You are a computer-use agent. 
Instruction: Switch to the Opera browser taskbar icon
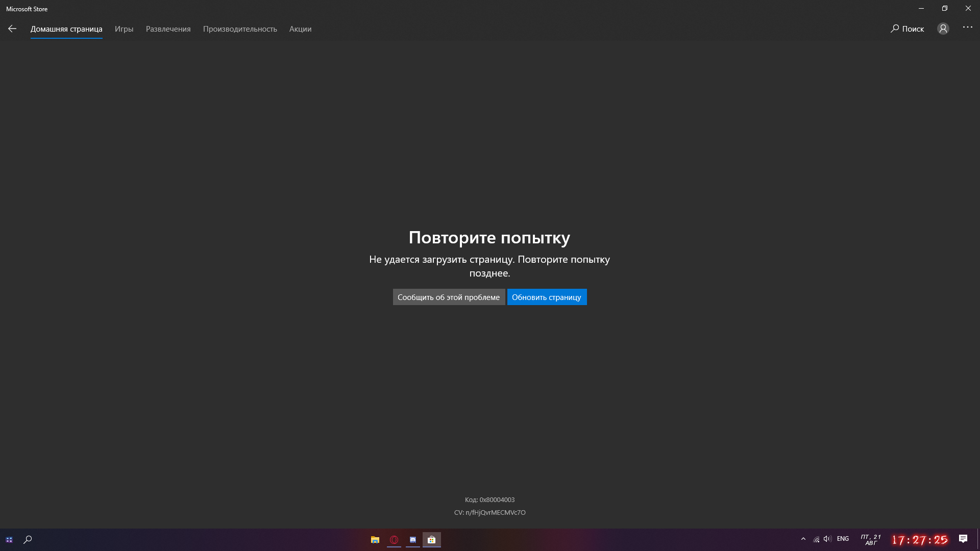(394, 540)
